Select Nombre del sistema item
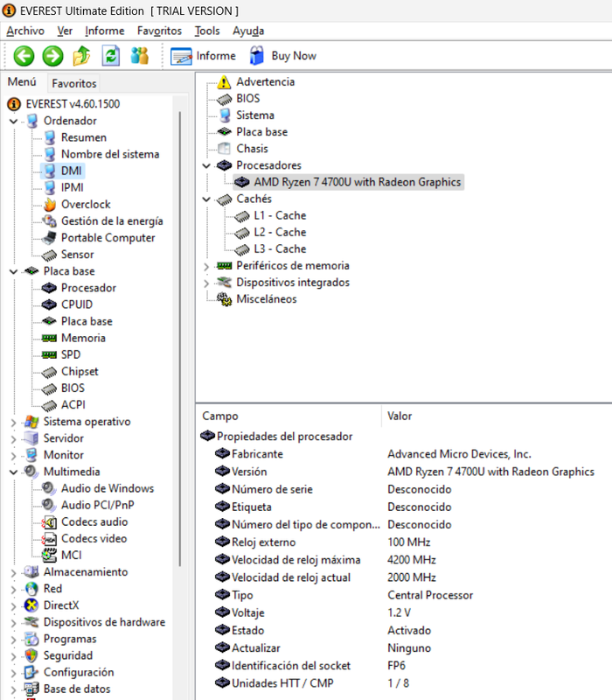 [110, 154]
